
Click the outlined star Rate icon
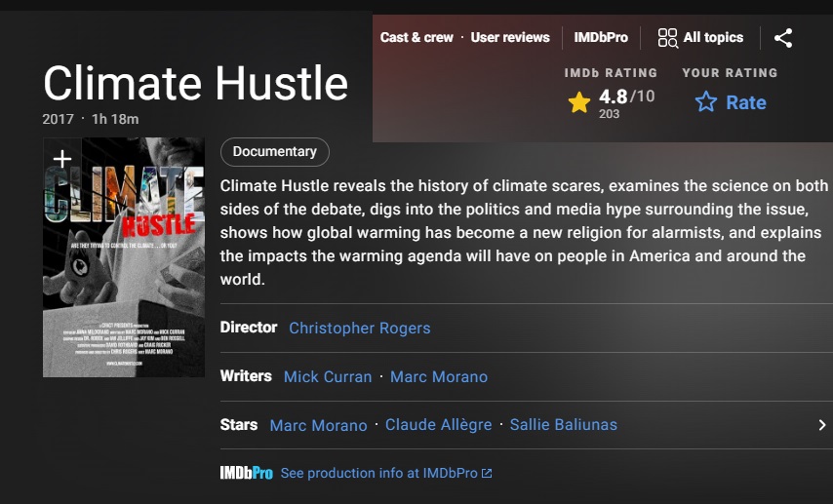[705, 102]
